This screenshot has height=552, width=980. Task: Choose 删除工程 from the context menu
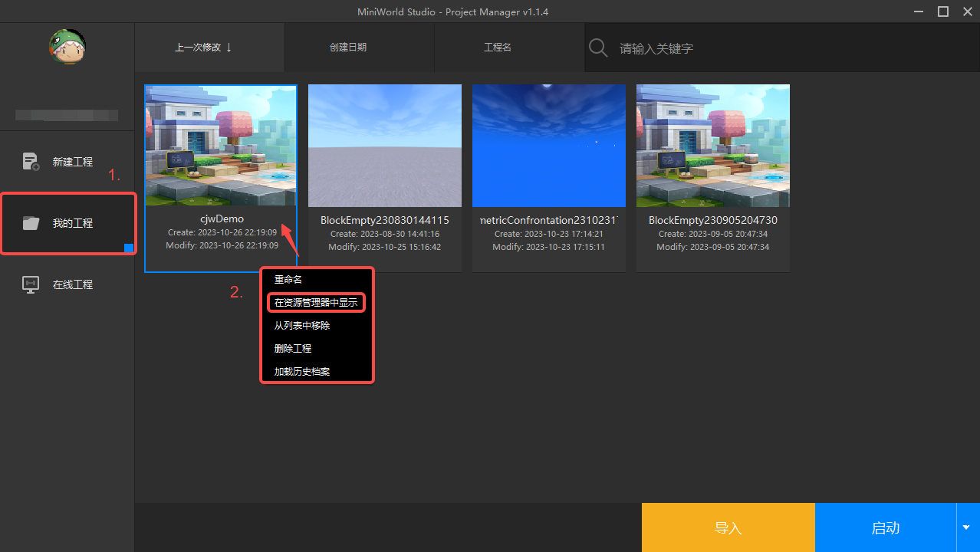(317, 349)
